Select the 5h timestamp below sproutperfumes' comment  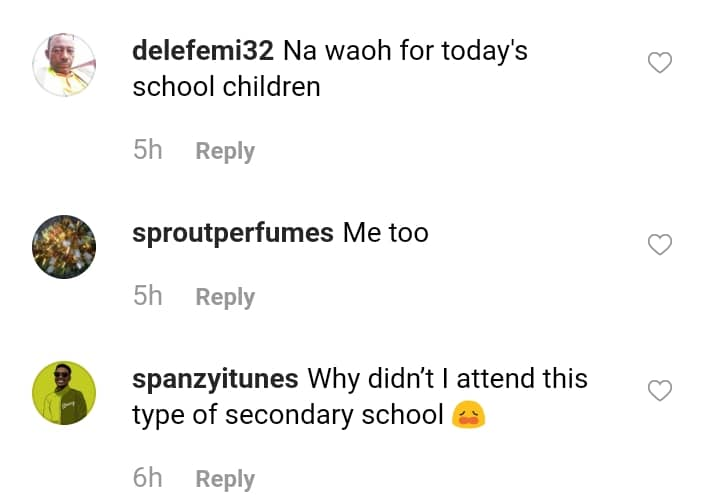pos(147,297)
